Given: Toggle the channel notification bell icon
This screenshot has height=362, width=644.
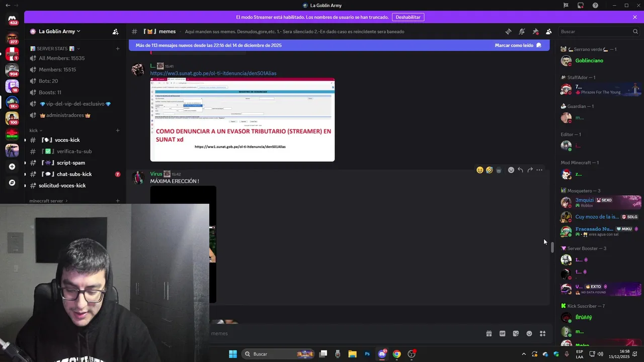Looking at the screenshot, I should coord(522,31).
